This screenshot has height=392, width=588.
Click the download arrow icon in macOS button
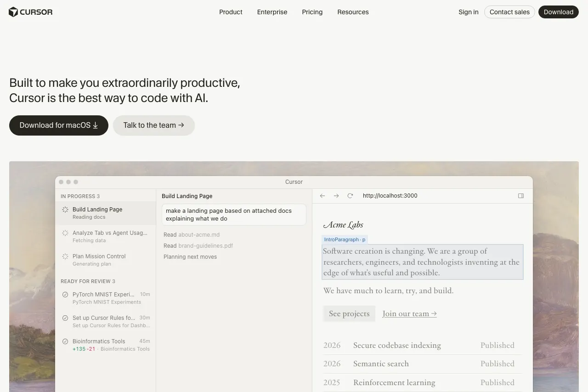[x=96, y=125]
